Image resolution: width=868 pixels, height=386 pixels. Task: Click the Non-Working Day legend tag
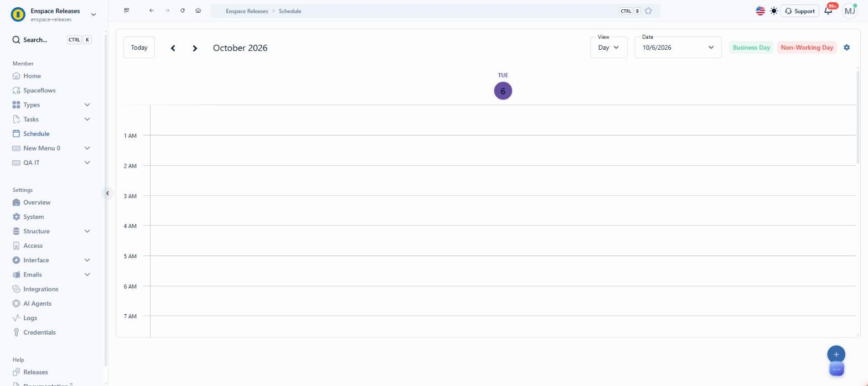807,48
